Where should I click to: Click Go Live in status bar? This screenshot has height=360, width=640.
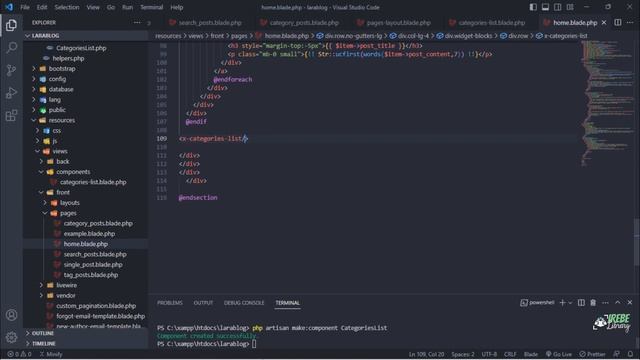pos(559,354)
